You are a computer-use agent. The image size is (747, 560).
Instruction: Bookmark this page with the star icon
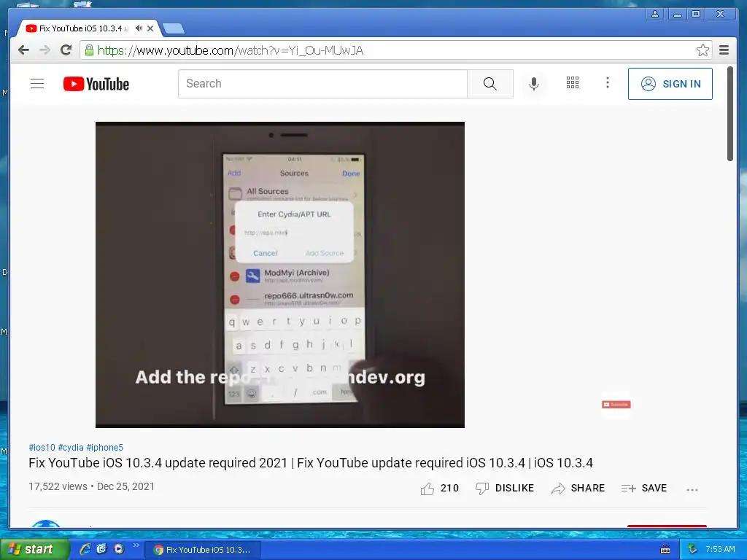point(703,50)
